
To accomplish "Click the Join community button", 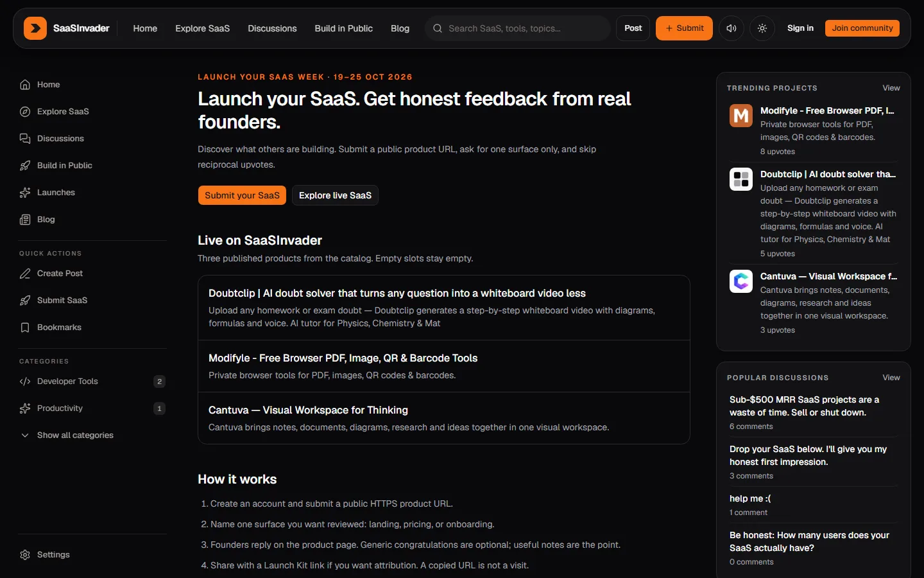I will pyautogui.click(x=862, y=28).
